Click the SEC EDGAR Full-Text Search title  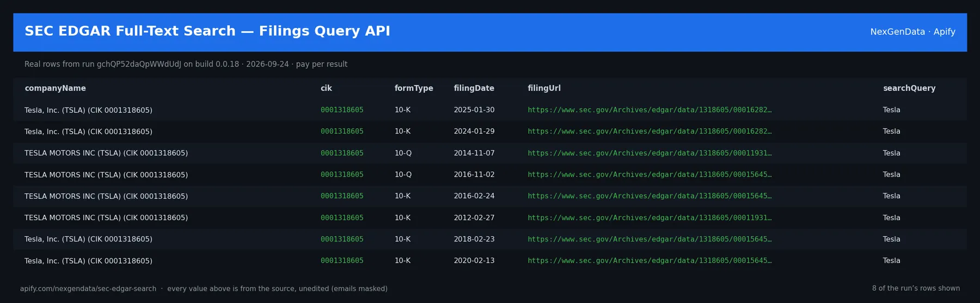click(207, 31)
